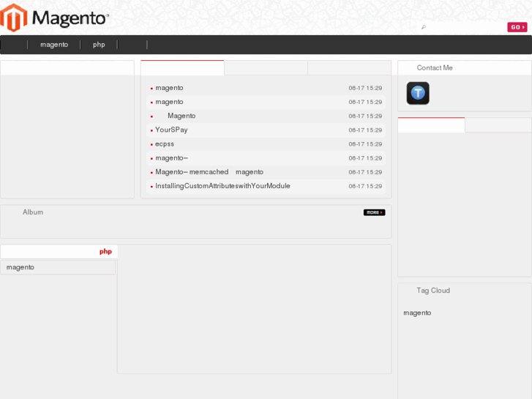Click the magento tag in the Tag Cloud
Image resolution: width=532 pixels, height=399 pixels.
[417, 313]
